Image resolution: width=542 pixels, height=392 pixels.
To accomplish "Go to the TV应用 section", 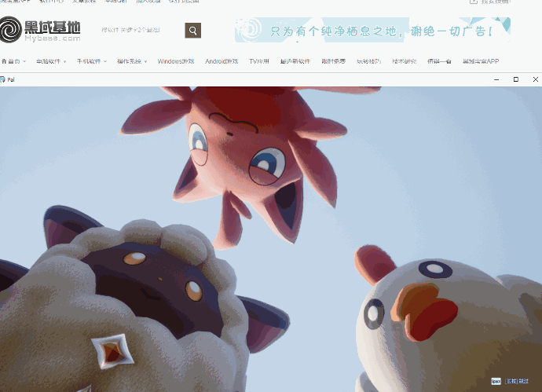I will (259, 61).
